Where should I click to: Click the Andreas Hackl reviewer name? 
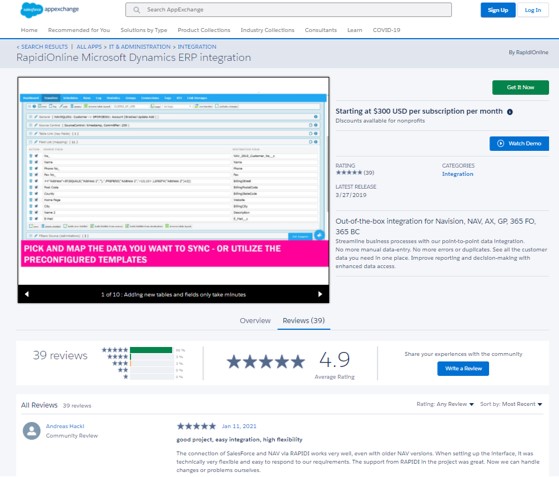click(65, 426)
